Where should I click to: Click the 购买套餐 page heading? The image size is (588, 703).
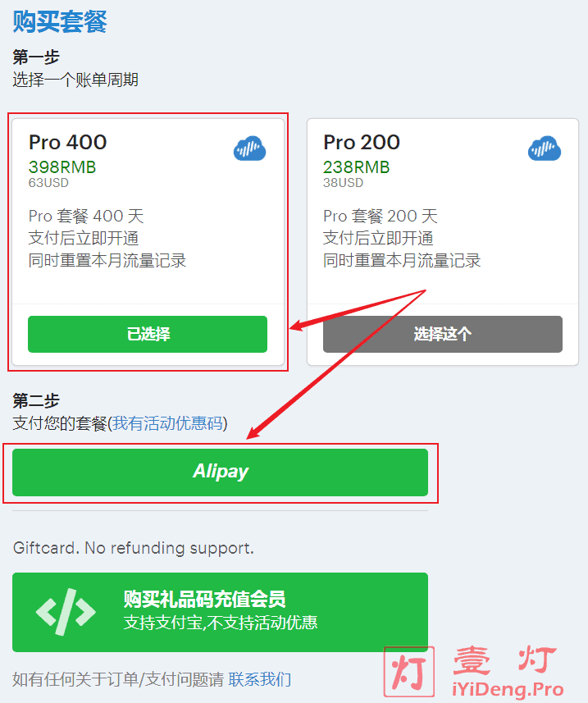[x=60, y=21]
